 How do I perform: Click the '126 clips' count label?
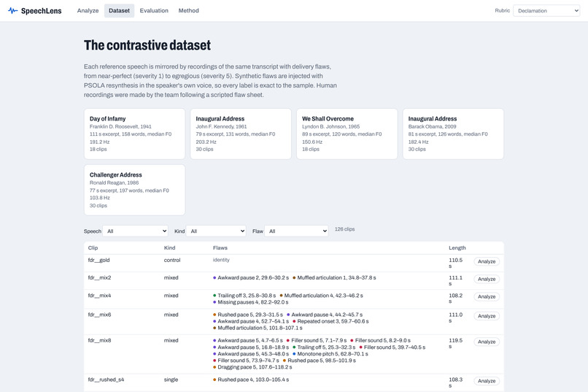(x=344, y=228)
